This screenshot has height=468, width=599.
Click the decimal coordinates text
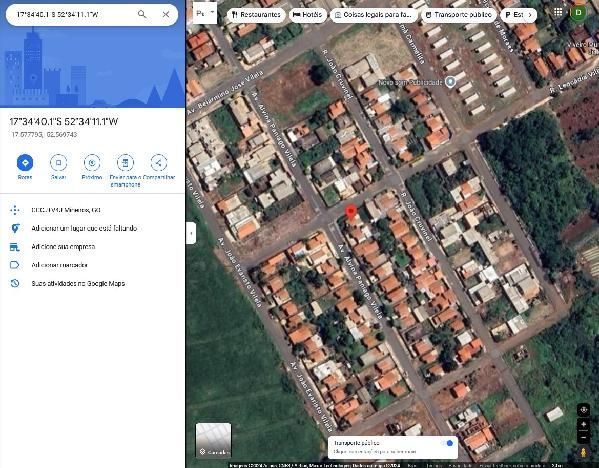44,134
